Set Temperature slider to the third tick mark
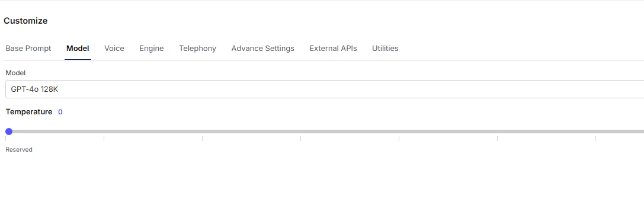The height and width of the screenshot is (218, 644). (x=202, y=132)
